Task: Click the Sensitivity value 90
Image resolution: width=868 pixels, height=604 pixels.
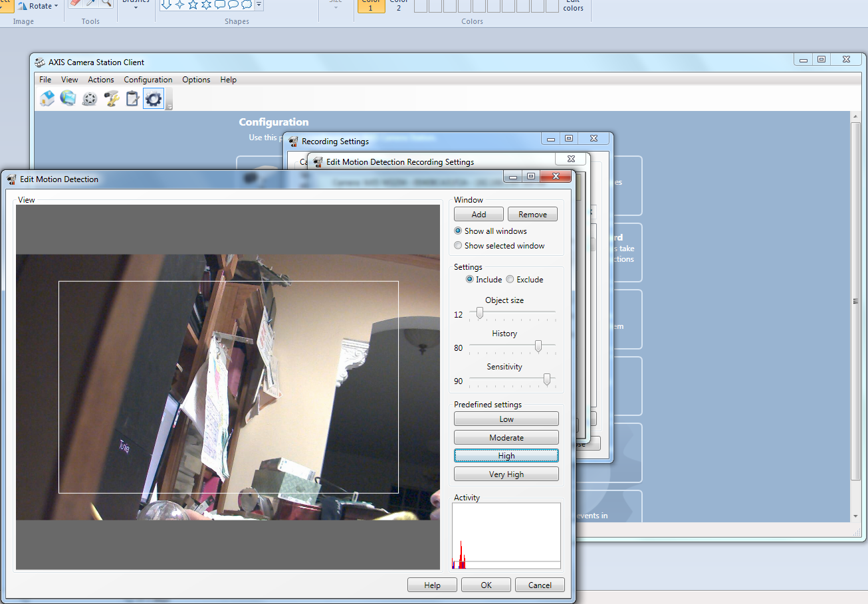Action: point(459,381)
